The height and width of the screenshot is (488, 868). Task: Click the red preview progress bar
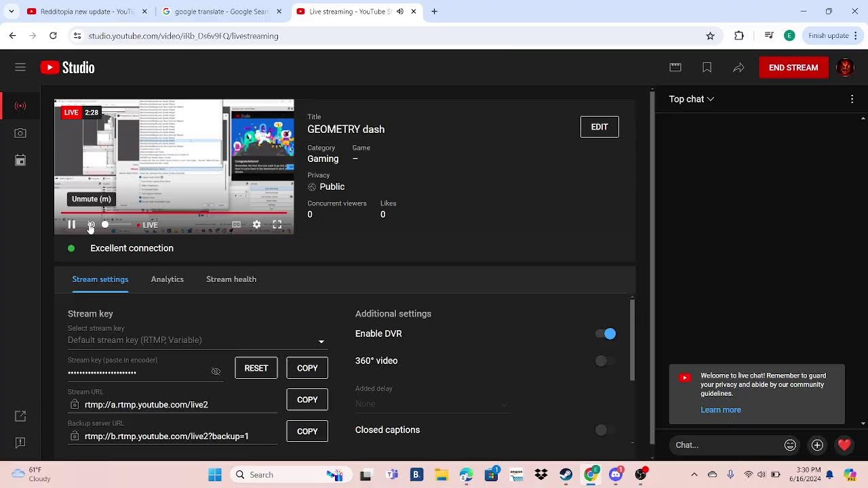(x=174, y=213)
